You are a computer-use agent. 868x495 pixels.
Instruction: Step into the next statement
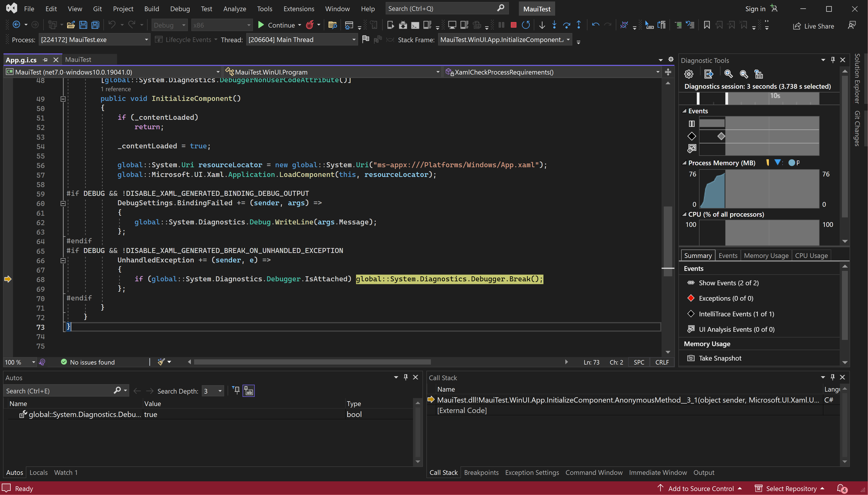click(554, 25)
